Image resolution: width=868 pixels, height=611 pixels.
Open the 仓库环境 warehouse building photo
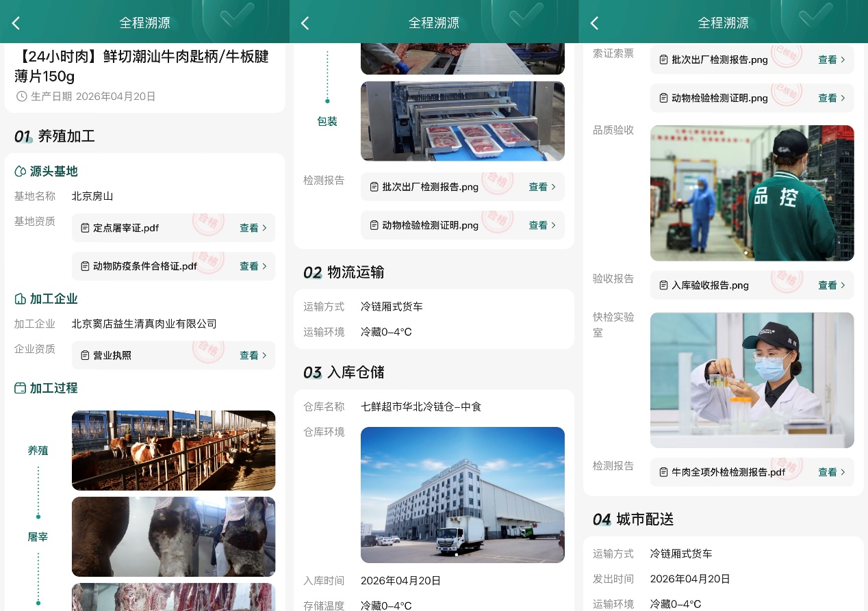(x=462, y=495)
